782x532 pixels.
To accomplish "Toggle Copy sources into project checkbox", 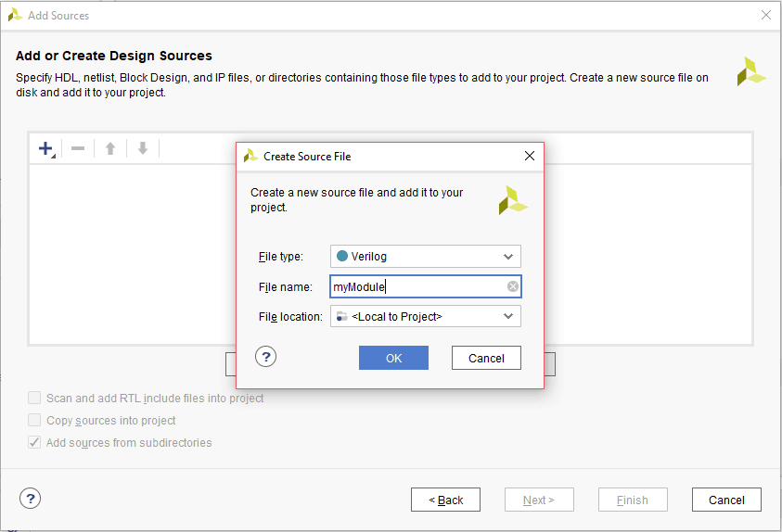I will (35, 421).
